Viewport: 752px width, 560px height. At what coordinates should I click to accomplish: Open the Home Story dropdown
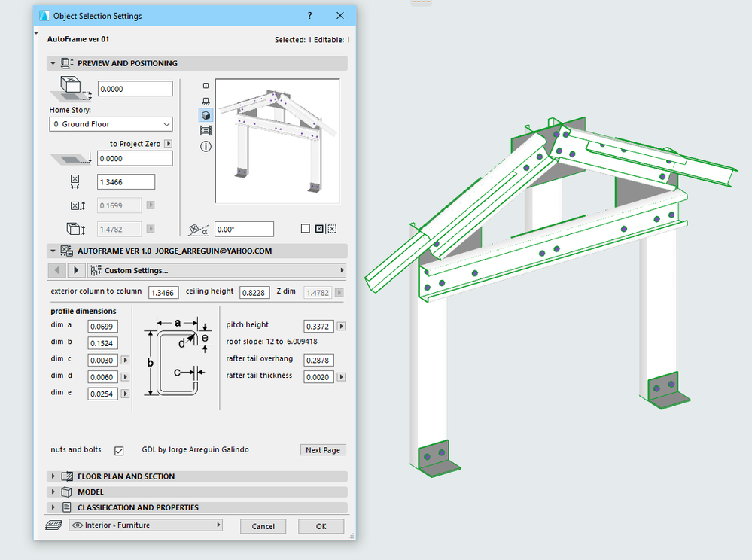pos(111,124)
